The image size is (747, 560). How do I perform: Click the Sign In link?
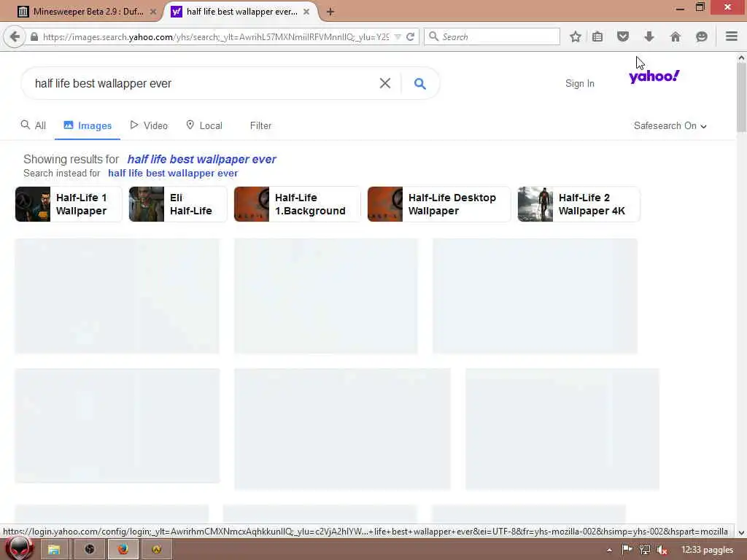[x=580, y=84]
